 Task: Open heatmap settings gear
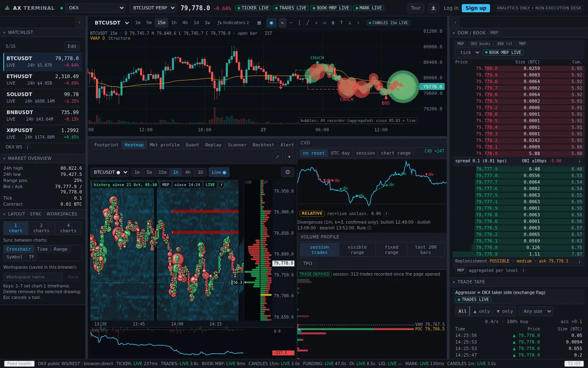pos(287,172)
